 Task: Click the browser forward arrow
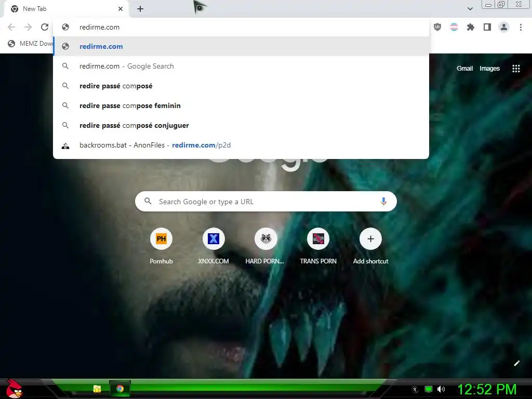[28, 27]
